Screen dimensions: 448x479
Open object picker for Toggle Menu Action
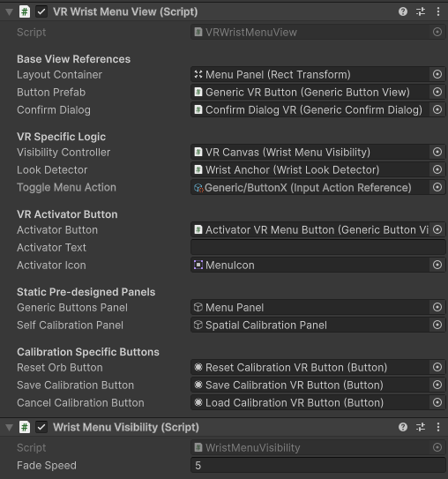[x=437, y=187]
